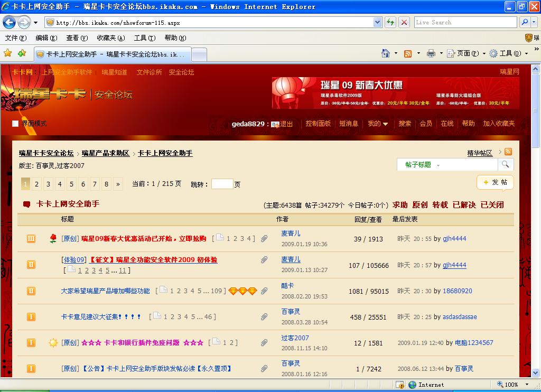The image size is (541, 392).
Task: Expand the address bar URL dropdown
Action: coord(377,22)
